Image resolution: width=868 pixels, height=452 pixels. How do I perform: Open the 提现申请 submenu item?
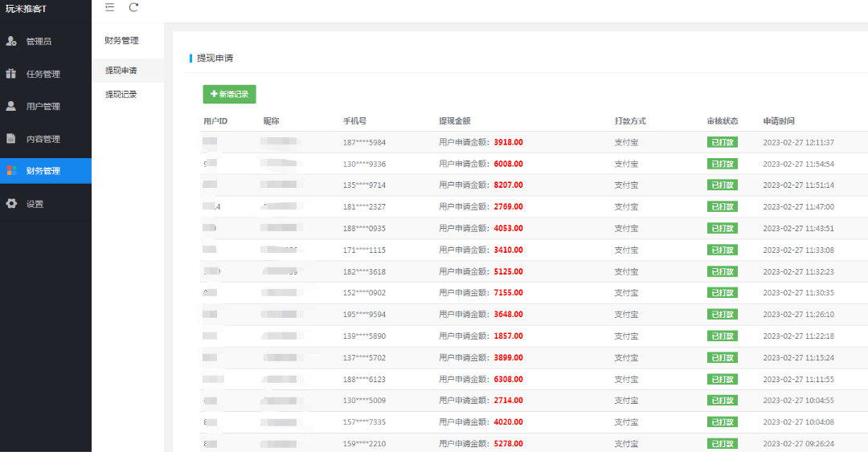pos(121,71)
